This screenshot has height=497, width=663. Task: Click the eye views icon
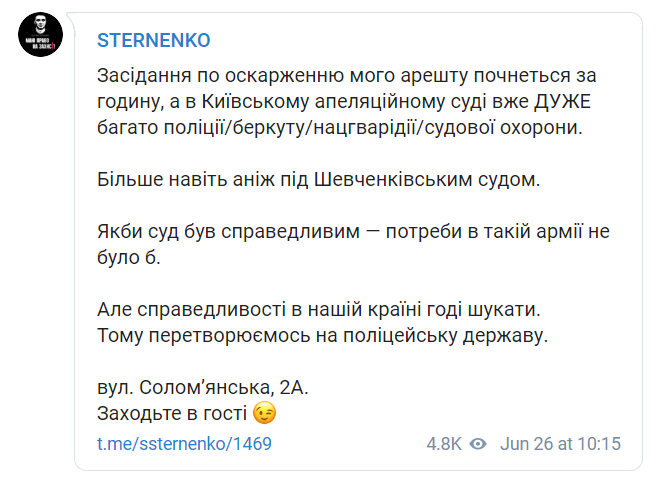point(478,443)
